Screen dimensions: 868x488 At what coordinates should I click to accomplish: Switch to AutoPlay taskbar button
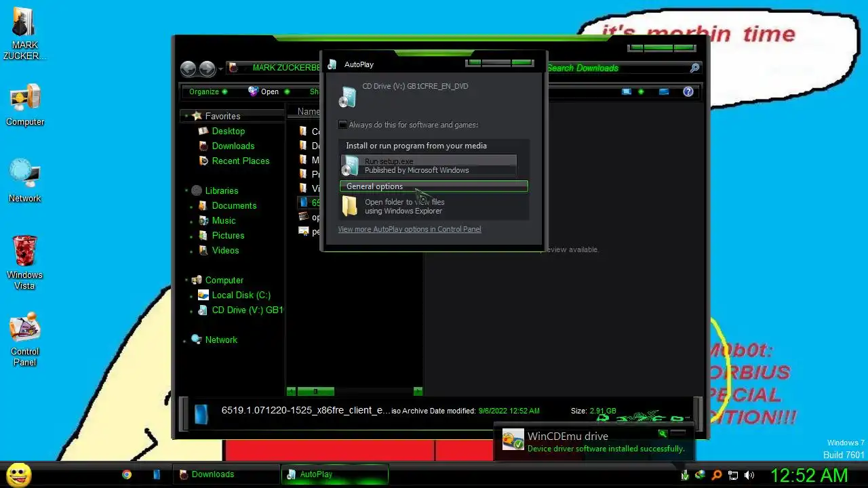[x=335, y=474]
